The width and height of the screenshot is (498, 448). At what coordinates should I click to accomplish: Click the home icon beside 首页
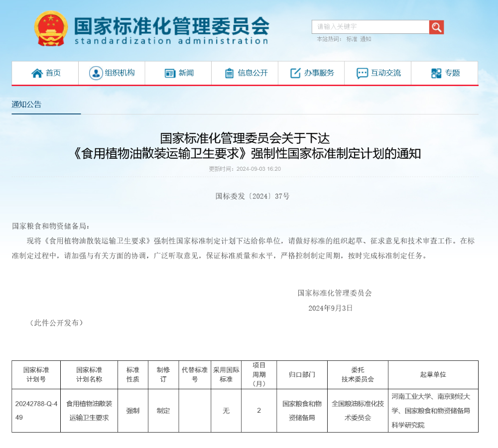(x=37, y=73)
